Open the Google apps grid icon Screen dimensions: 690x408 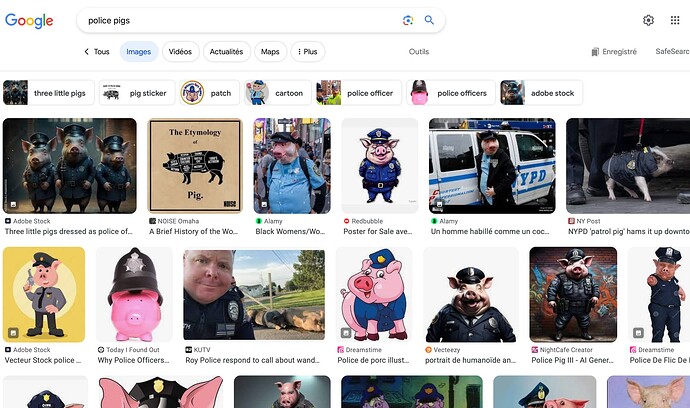675,20
